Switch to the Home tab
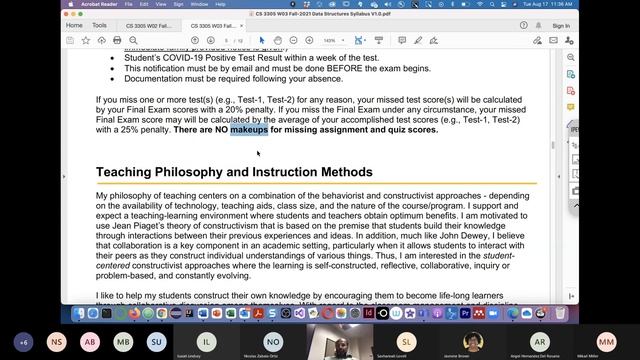 (x=74, y=25)
